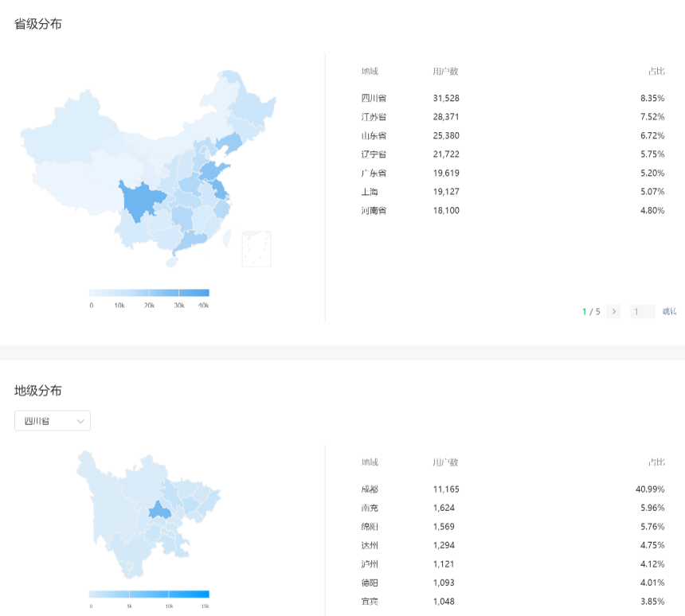Click 宜宾 row in city table
The image size is (685, 616).
pos(512,602)
